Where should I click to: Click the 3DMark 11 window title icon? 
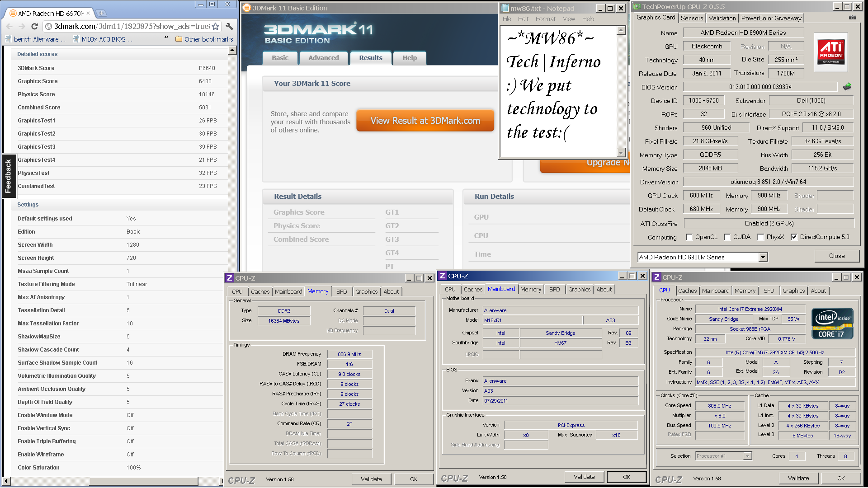[x=247, y=8]
